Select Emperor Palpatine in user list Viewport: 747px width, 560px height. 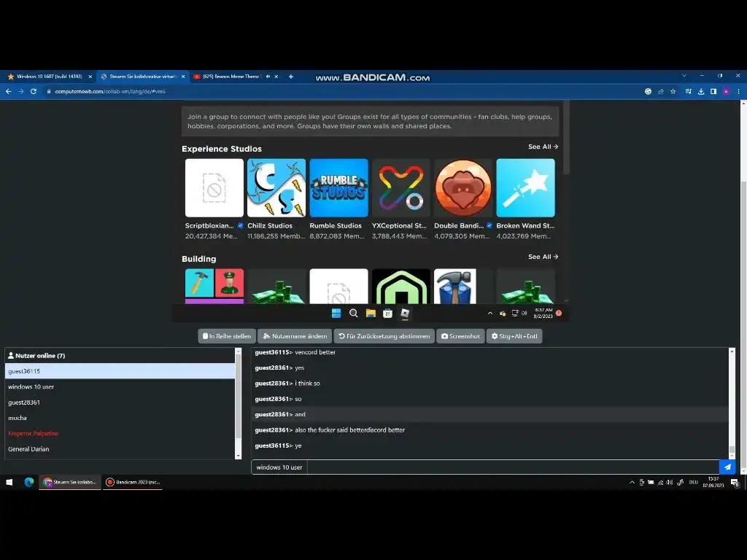[120, 434]
